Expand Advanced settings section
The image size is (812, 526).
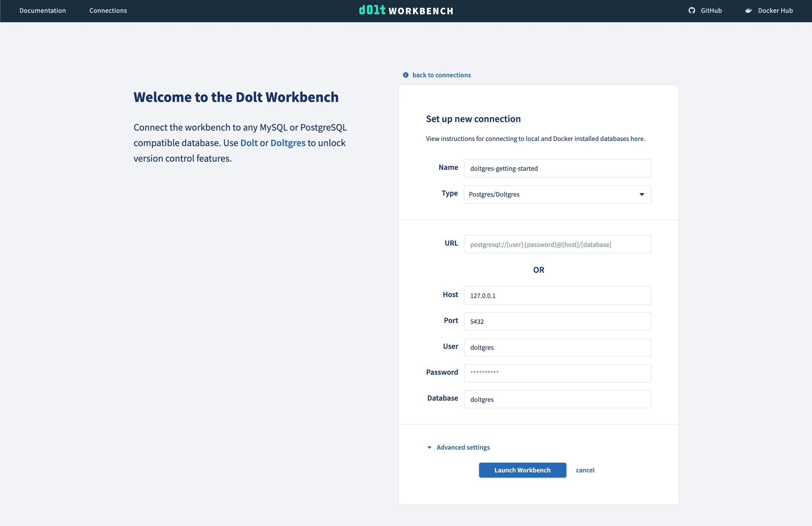(x=463, y=447)
